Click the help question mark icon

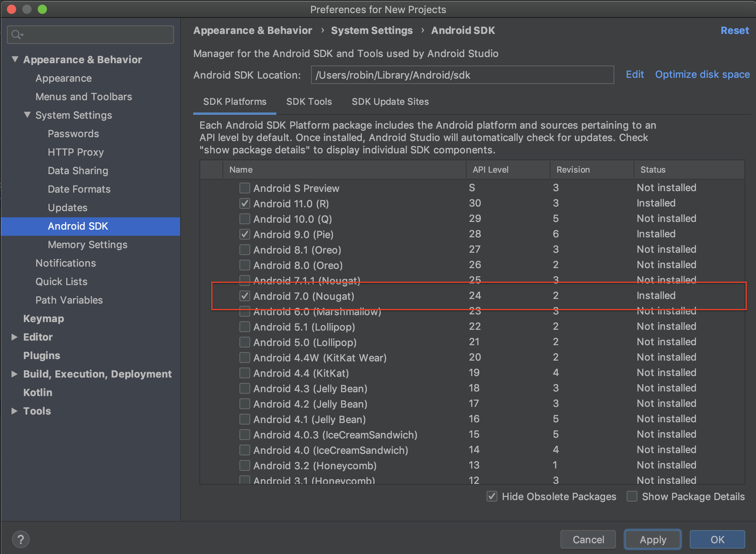[21, 539]
